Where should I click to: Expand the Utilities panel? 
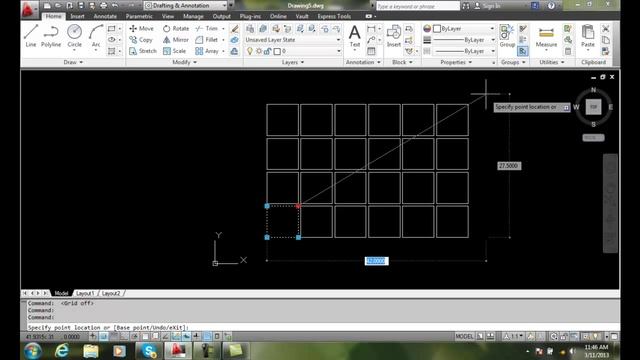551,62
